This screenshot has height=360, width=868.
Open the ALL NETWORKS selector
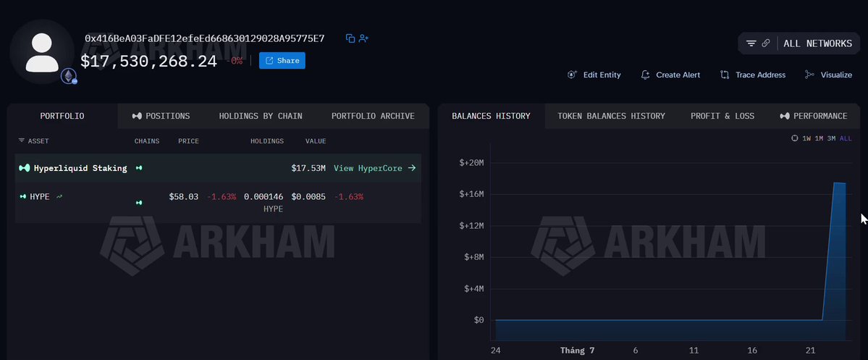click(817, 43)
